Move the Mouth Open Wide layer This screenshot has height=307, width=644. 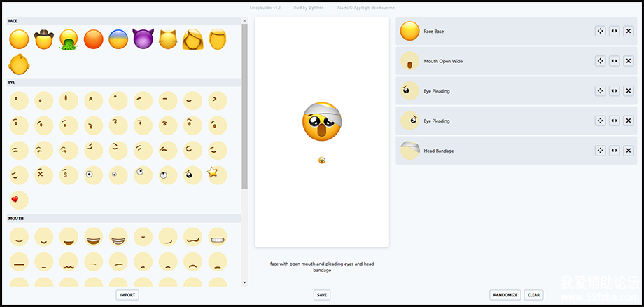[x=600, y=61]
